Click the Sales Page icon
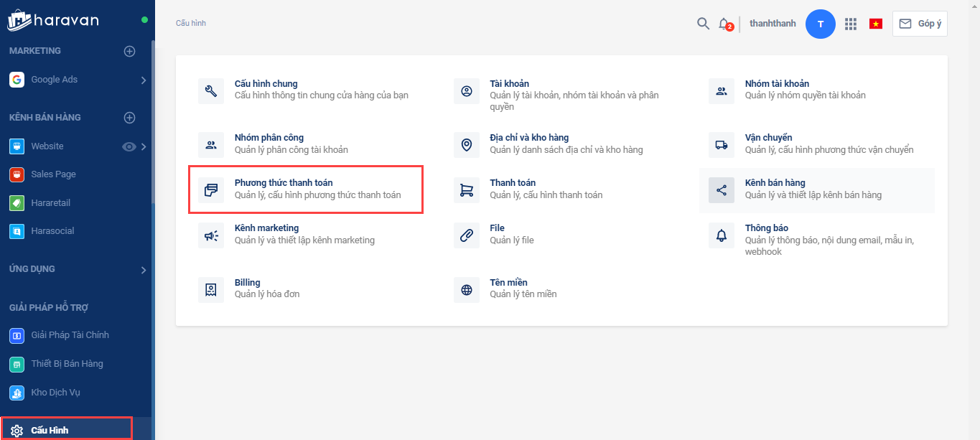Viewport: 980px width, 440px height. (x=17, y=174)
